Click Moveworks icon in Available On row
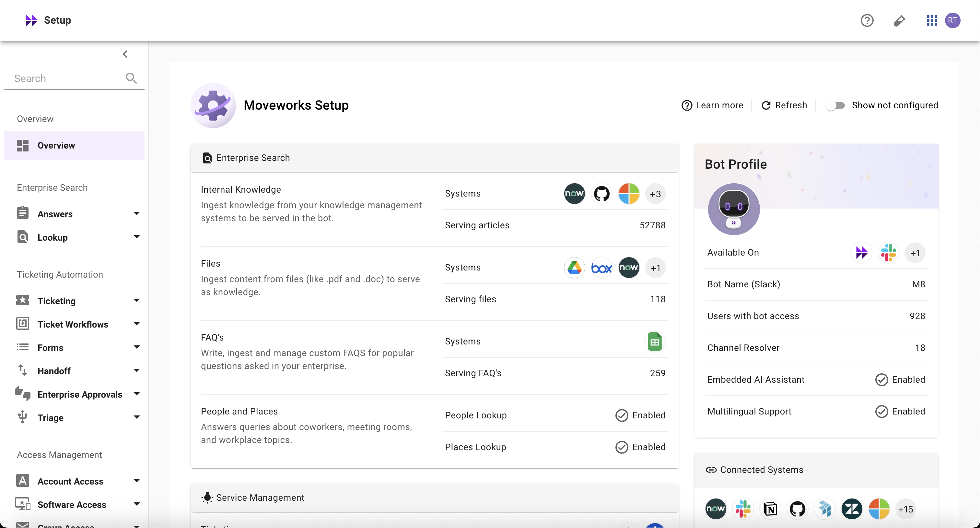Image resolution: width=980 pixels, height=528 pixels. (x=861, y=252)
